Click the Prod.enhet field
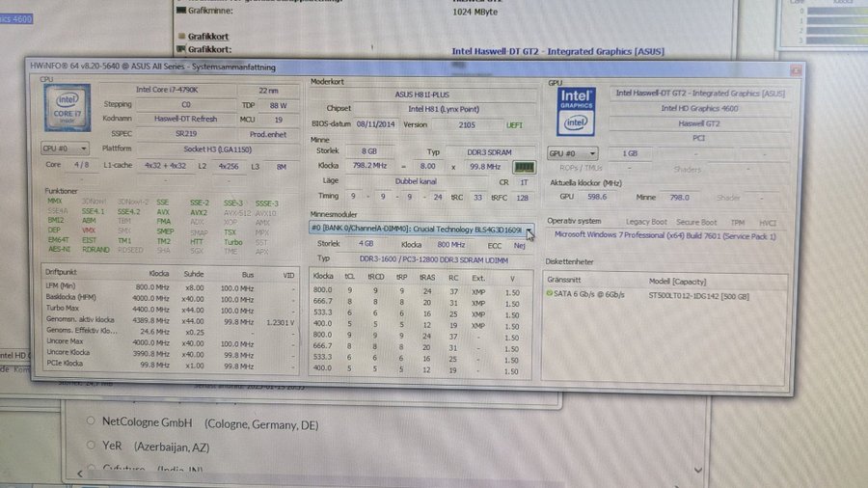This screenshot has width=868, height=488. (268, 134)
